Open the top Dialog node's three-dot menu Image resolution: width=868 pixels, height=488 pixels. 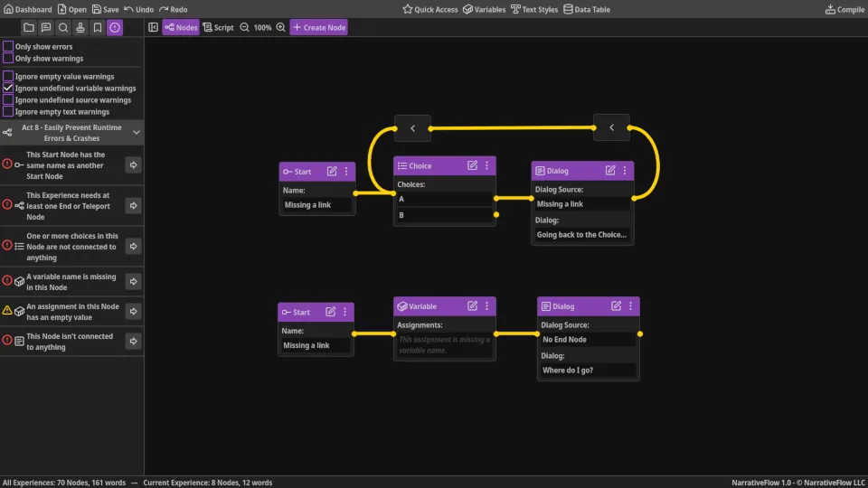625,171
